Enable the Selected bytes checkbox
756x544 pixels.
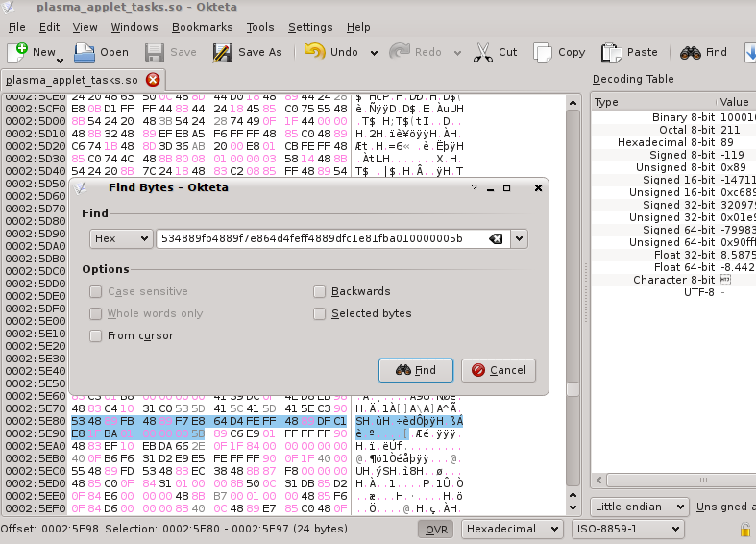pyautogui.click(x=319, y=313)
